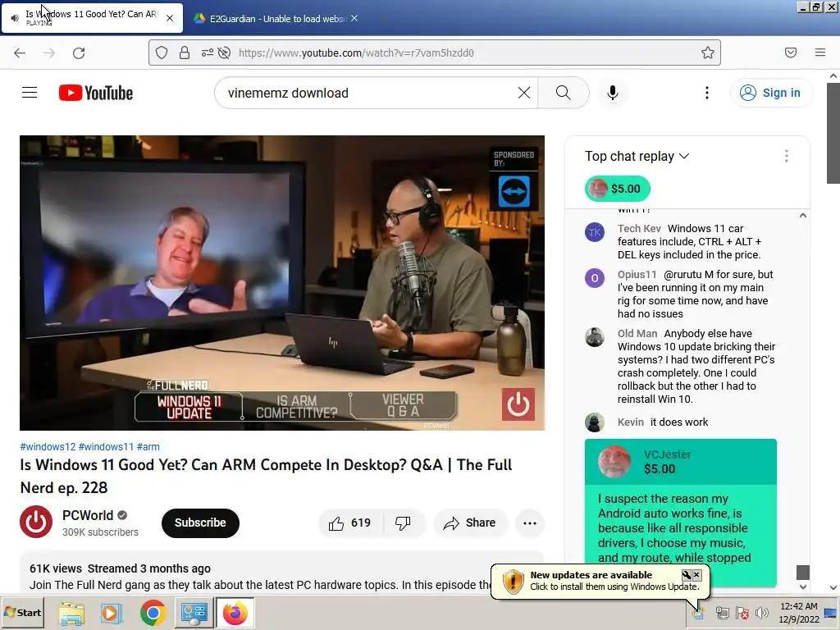This screenshot has width=840, height=630.
Task: Switch to the E2Guardian tab
Action: (x=275, y=18)
